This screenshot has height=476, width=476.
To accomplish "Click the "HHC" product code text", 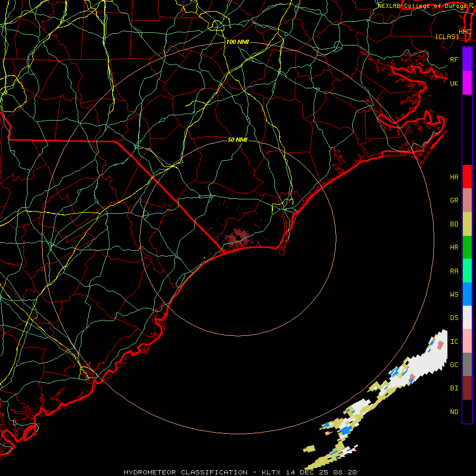I will [464, 31].
